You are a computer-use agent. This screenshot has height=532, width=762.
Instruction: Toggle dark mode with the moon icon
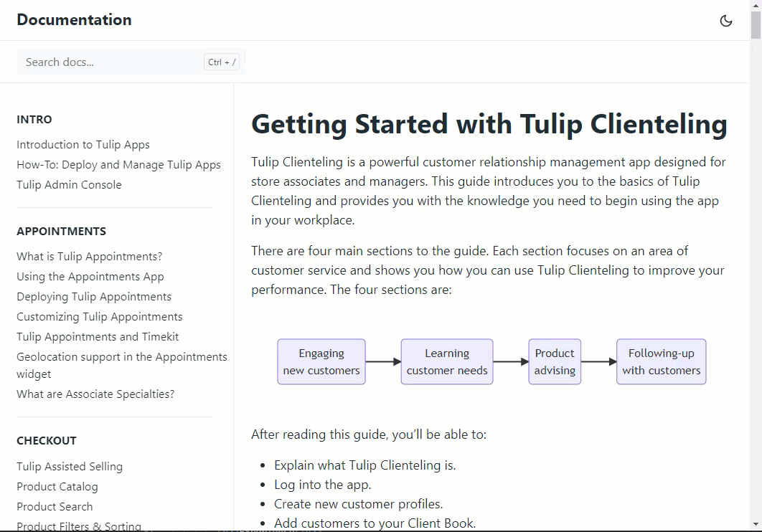(726, 21)
